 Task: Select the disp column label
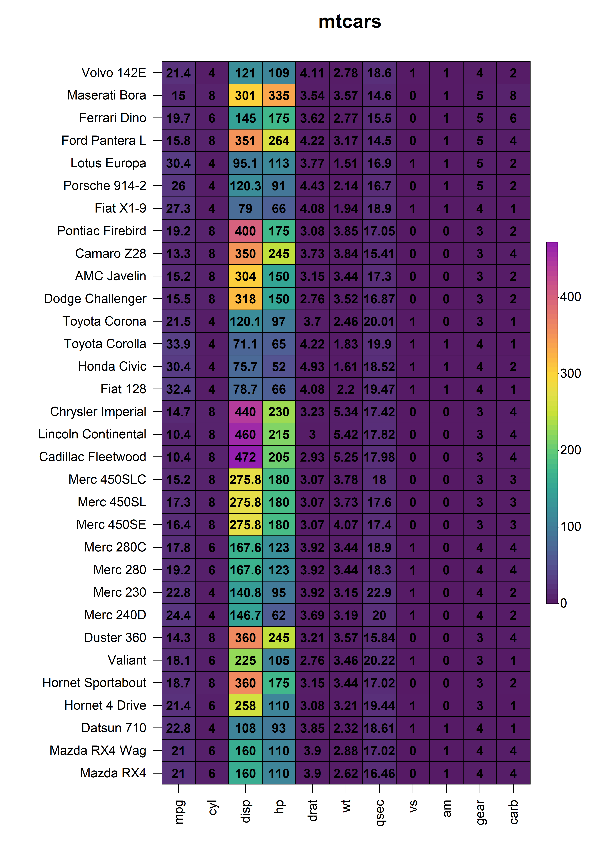245,811
